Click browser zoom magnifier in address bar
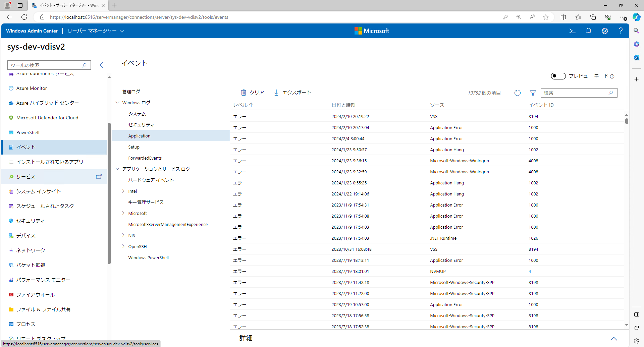Screen dimensions: 644x347 (x=519, y=17)
